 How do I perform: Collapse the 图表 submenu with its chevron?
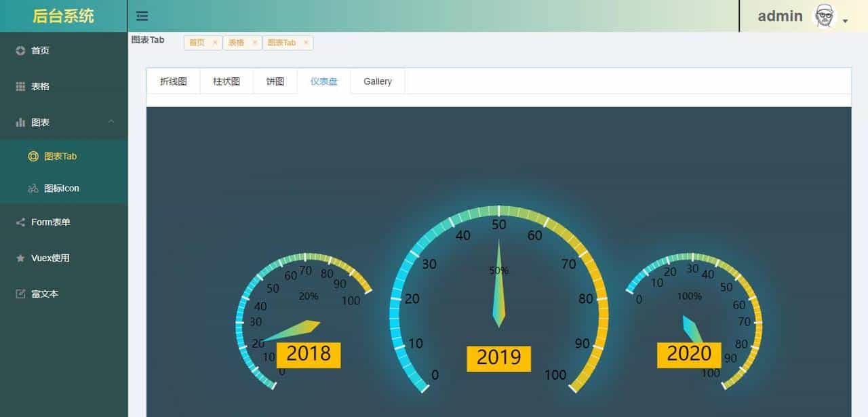(111, 122)
